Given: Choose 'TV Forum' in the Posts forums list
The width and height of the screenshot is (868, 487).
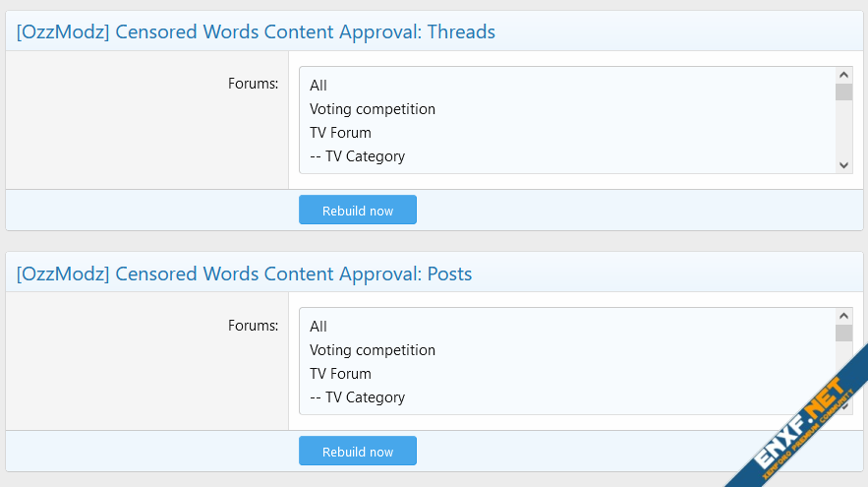Looking at the screenshot, I should tap(340, 374).
